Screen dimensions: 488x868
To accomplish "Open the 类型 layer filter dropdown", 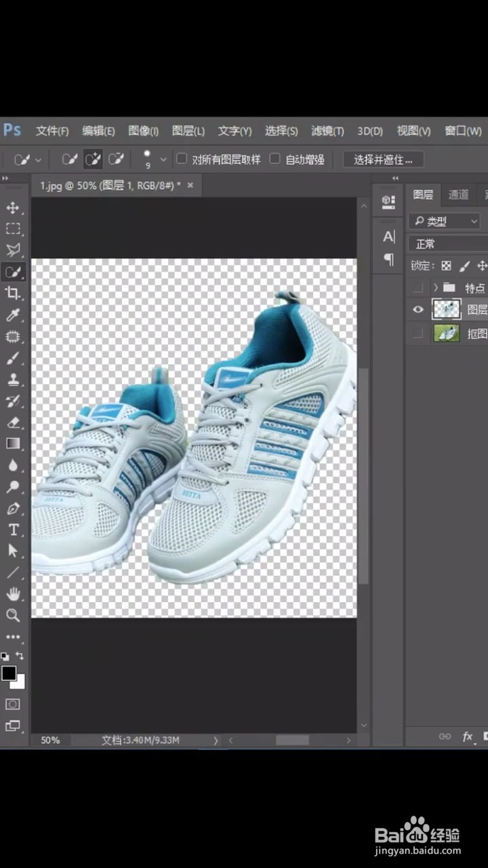I will pos(445,221).
